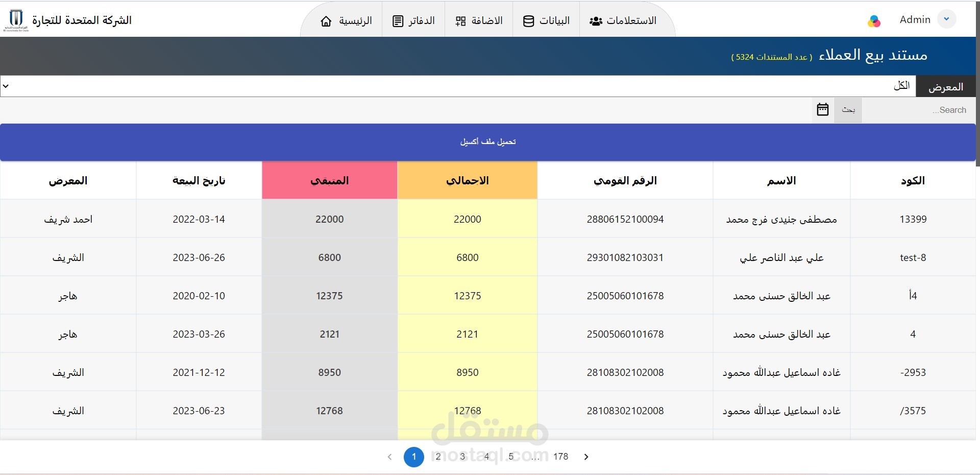
Task: Select name علي عبد الناصر علي
Action: click(781, 257)
